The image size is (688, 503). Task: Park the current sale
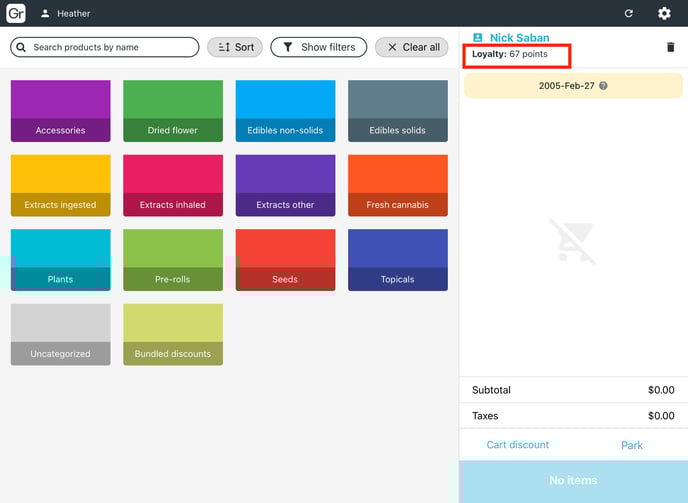pyautogui.click(x=632, y=445)
